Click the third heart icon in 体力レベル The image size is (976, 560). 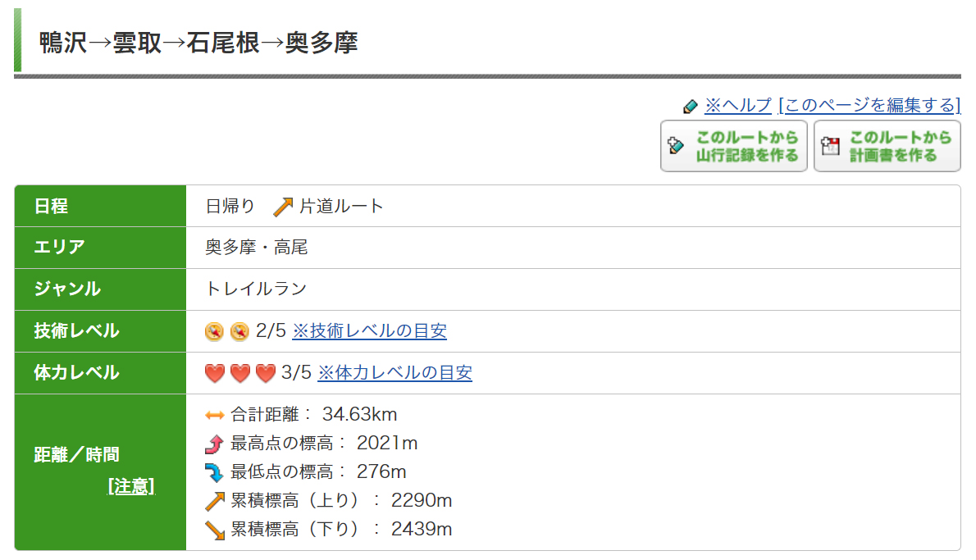click(x=266, y=373)
